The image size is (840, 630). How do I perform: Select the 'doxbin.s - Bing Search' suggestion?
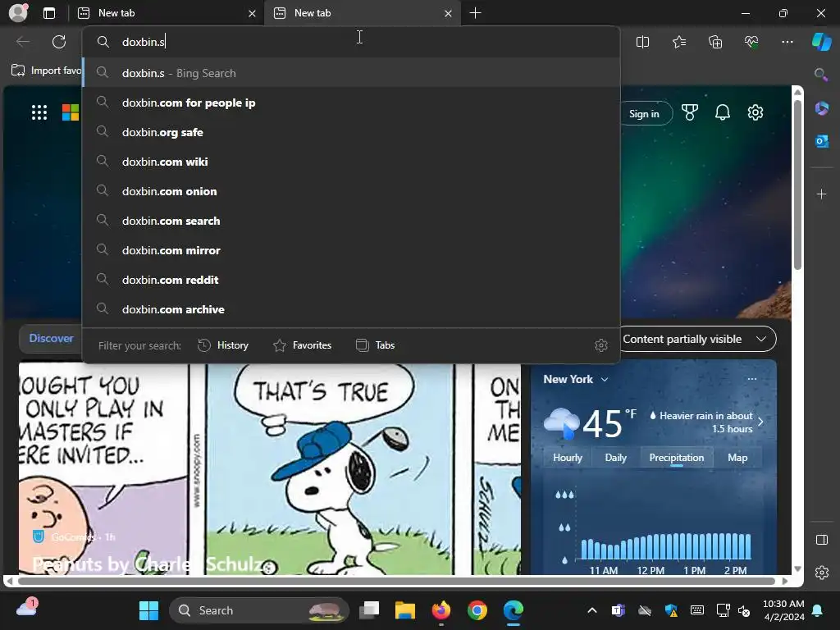point(351,73)
